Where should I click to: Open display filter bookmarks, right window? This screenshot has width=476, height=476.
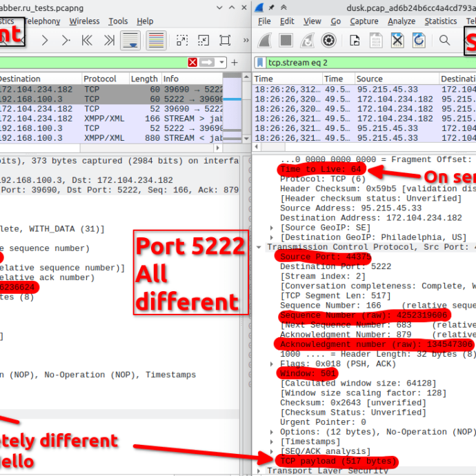coord(260,63)
